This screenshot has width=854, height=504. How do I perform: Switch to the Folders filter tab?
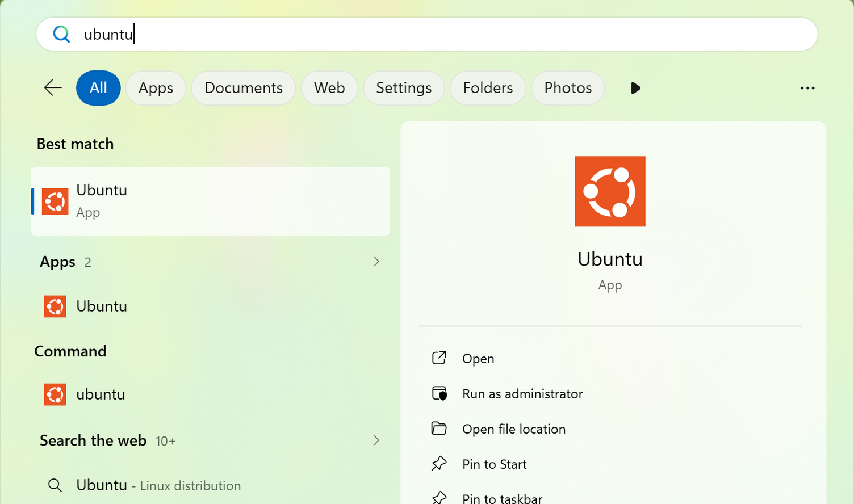coord(488,88)
